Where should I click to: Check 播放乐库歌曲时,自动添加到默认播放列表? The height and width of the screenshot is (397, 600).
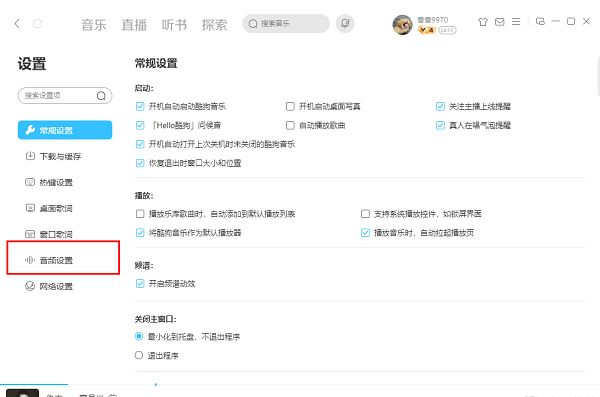pos(140,214)
